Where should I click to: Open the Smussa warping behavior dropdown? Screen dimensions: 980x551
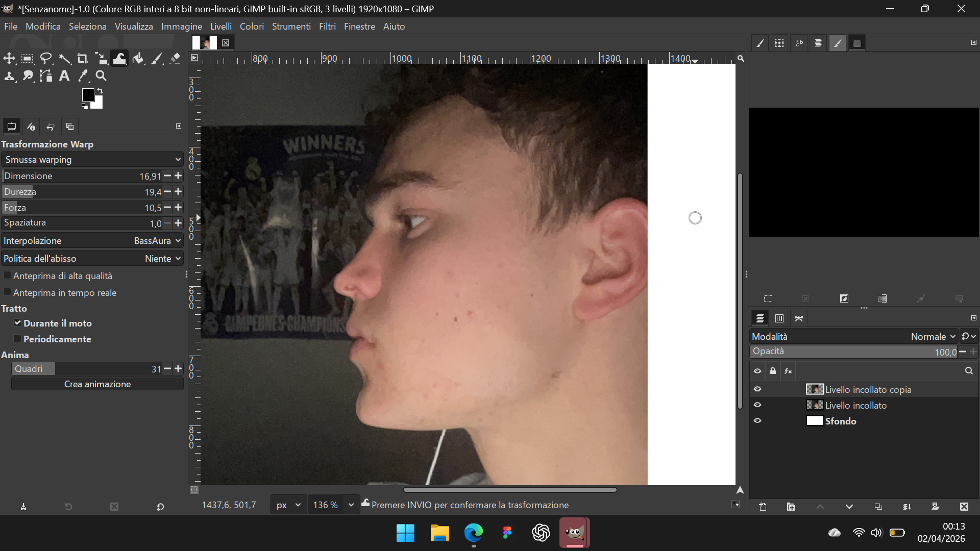pyautogui.click(x=92, y=160)
